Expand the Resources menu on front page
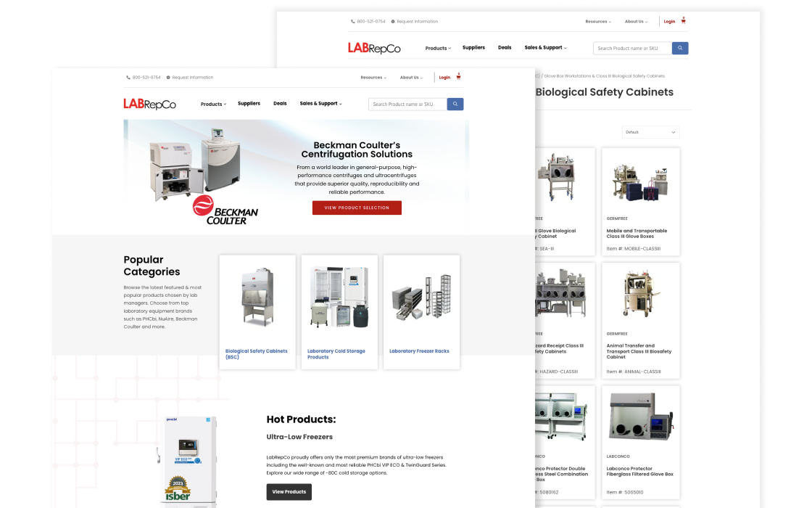Screen dimensions: 812x508 pos(373,77)
